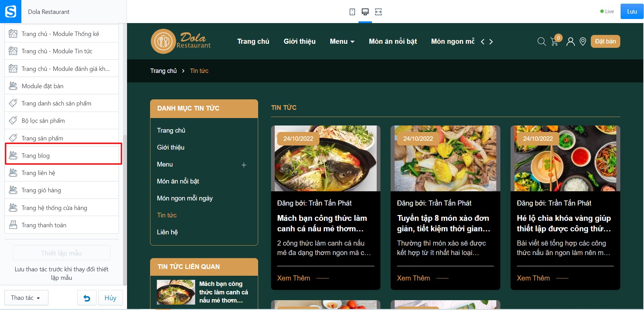Switch to mobile preview icon
This screenshot has height=310, width=644.
point(352,12)
